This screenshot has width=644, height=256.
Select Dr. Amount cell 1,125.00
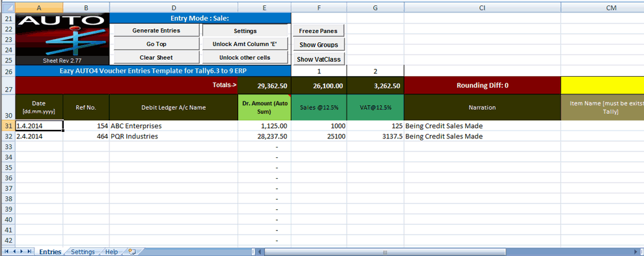tap(264, 125)
